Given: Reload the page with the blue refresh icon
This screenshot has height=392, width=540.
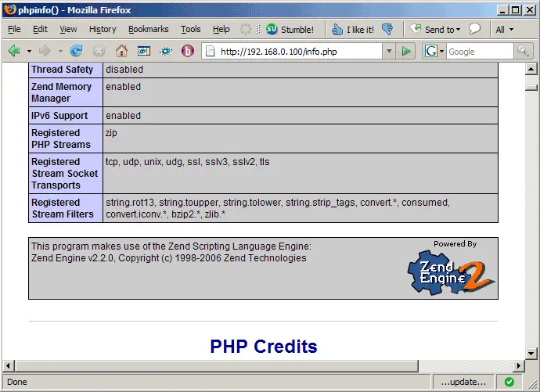Looking at the screenshot, I should tap(76, 51).
